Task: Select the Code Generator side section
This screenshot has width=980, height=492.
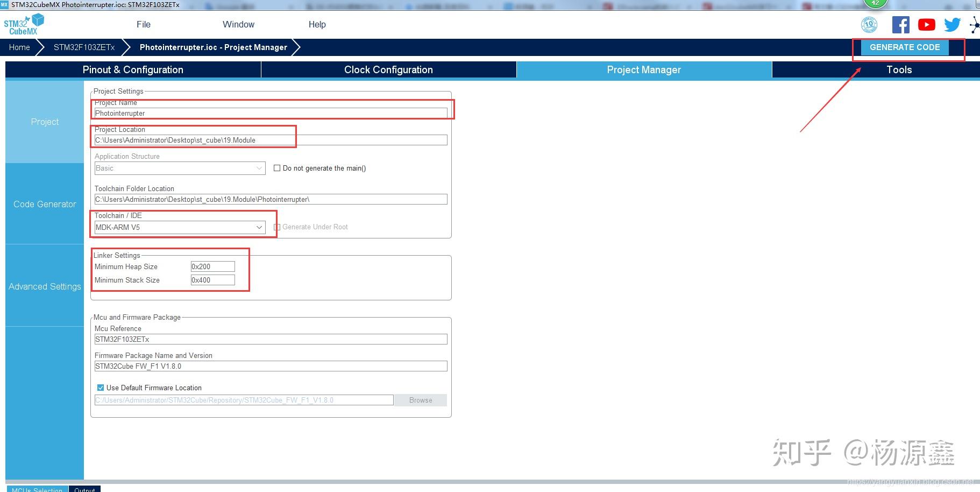Action: pos(45,205)
